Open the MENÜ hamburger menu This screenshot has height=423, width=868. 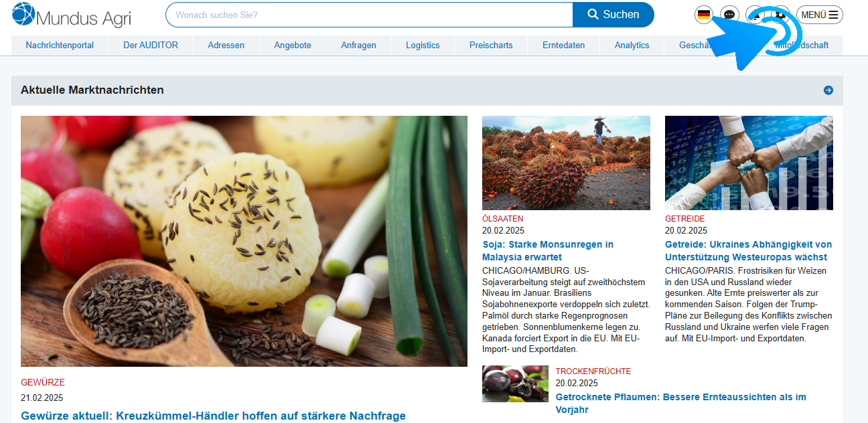(820, 15)
